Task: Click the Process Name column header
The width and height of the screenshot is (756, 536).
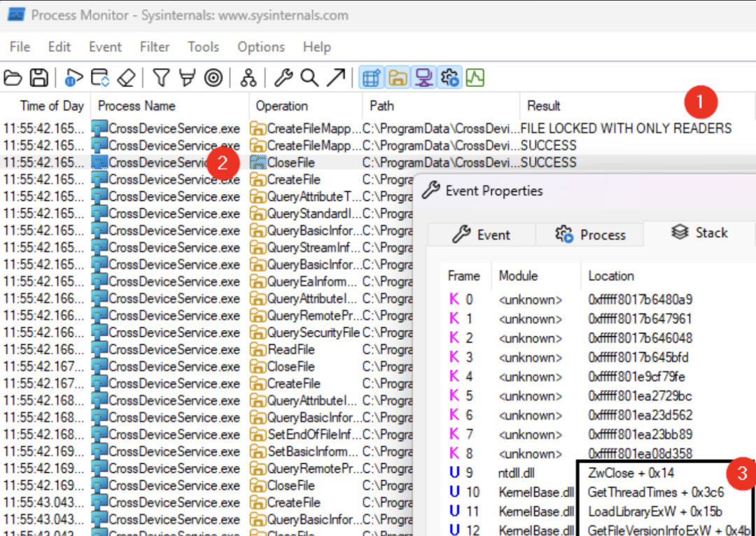Action: click(169, 106)
